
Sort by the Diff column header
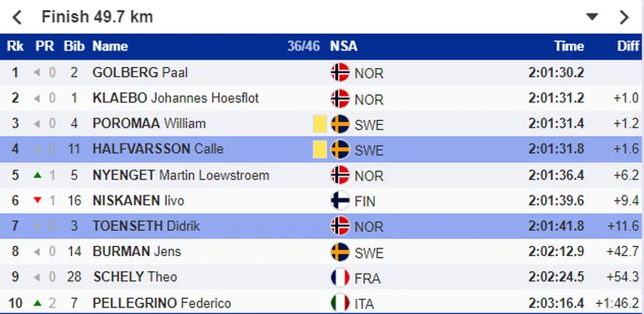(x=628, y=46)
